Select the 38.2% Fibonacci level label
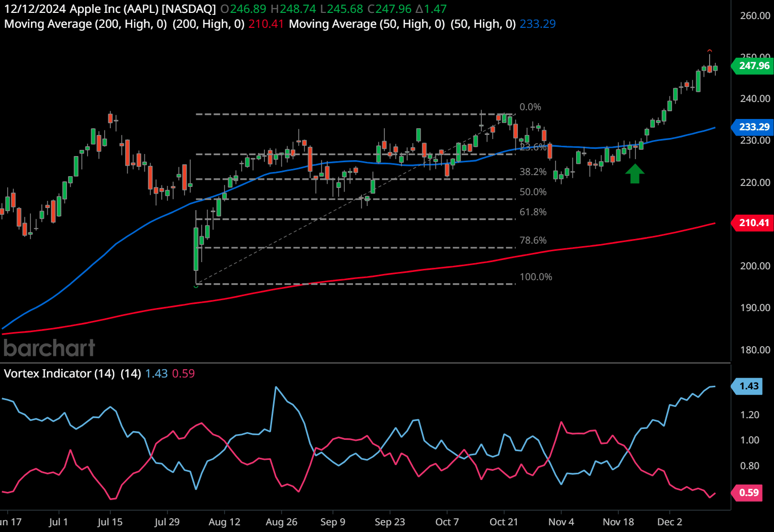Image resolution: width=774 pixels, height=532 pixels. click(533, 171)
